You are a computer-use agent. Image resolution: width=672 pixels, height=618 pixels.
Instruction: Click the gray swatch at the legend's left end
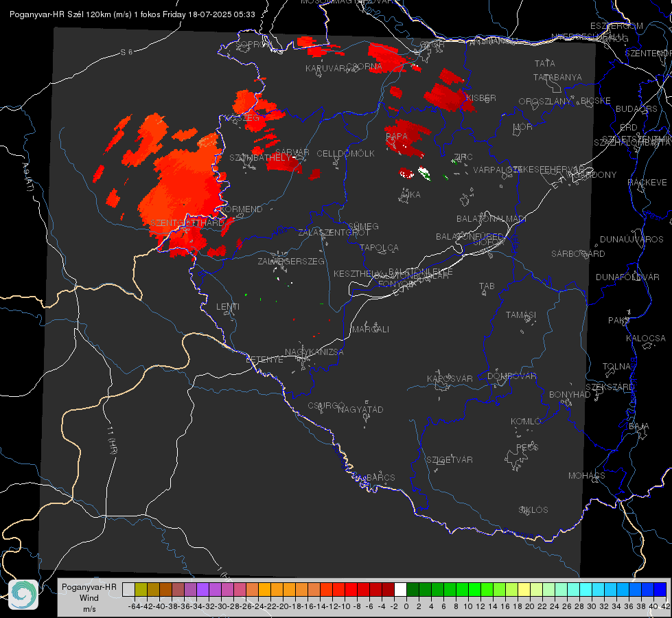pyautogui.click(x=128, y=590)
